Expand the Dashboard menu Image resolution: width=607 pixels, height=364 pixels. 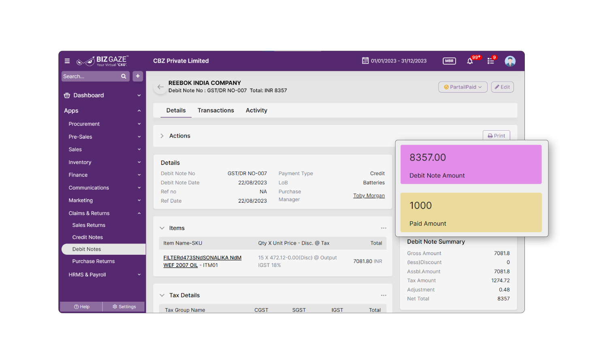(x=139, y=95)
